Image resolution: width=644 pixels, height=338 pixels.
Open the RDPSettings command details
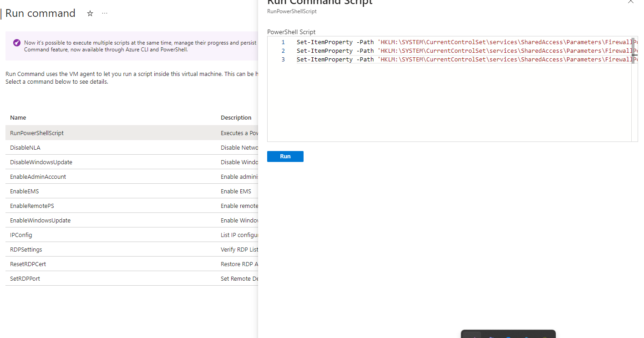point(25,249)
